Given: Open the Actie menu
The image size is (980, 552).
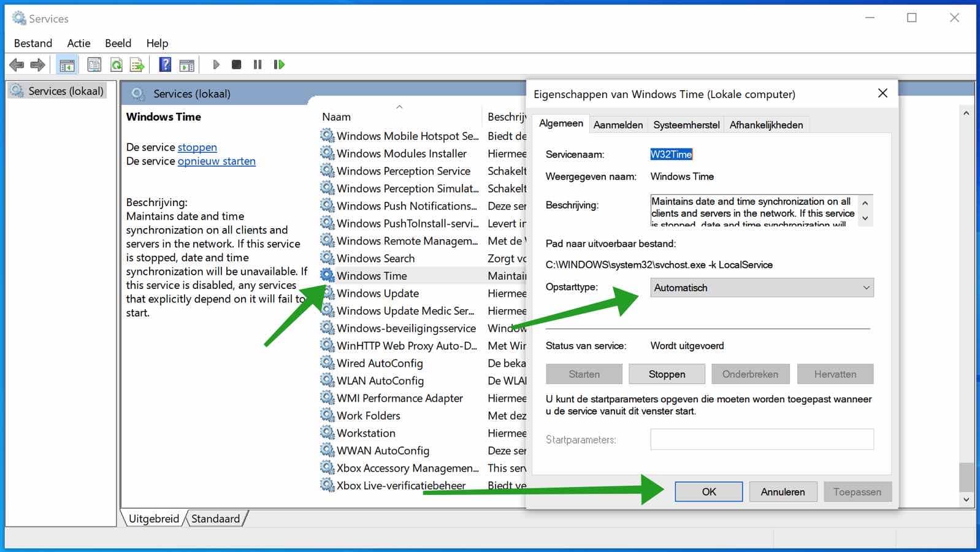Looking at the screenshot, I should tap(78, 43).
